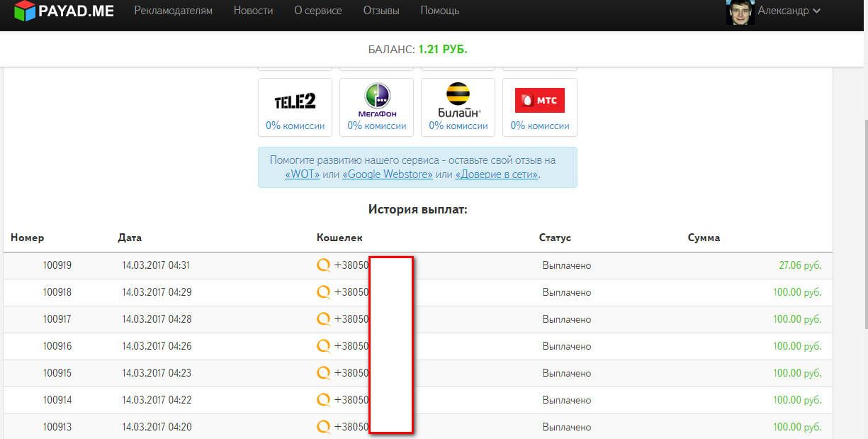Image resolution: width=868 pixels, height=439 pixels.
Task: Click the PAYAD.ME cube logo
Action: 25,11
